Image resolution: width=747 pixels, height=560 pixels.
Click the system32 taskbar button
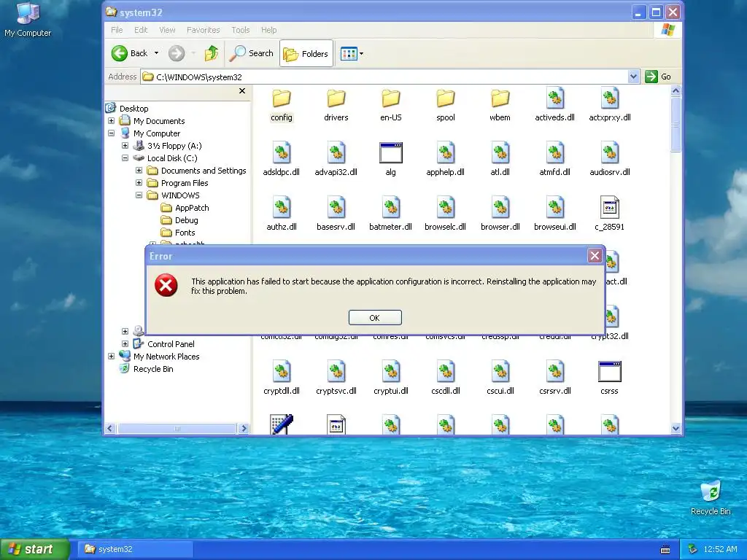click(135, 549)
